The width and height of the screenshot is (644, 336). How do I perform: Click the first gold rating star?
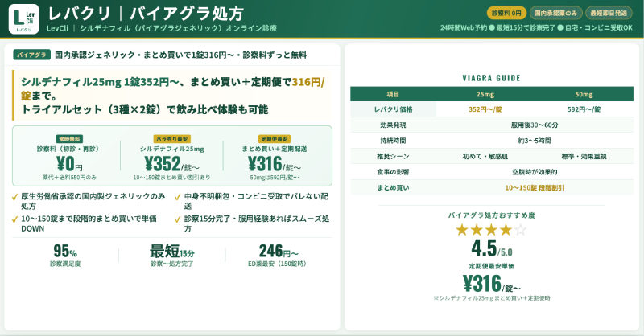[462, 231]
